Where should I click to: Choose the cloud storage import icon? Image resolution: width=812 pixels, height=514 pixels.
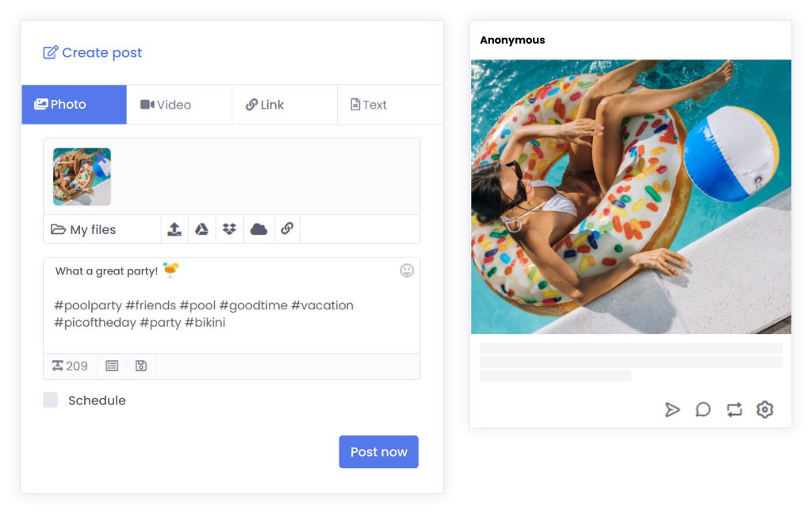[x=259, y=229]
